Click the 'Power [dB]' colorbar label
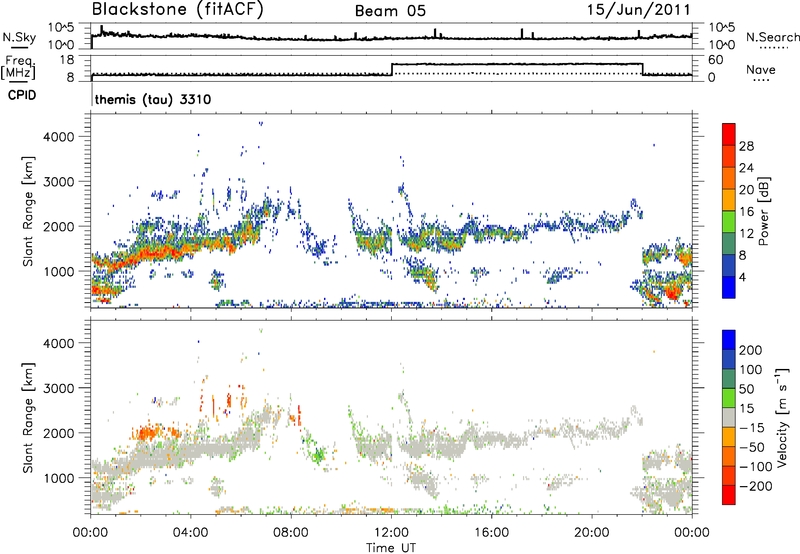This screenshot has height=554, width=800. [x=763, y=211]
